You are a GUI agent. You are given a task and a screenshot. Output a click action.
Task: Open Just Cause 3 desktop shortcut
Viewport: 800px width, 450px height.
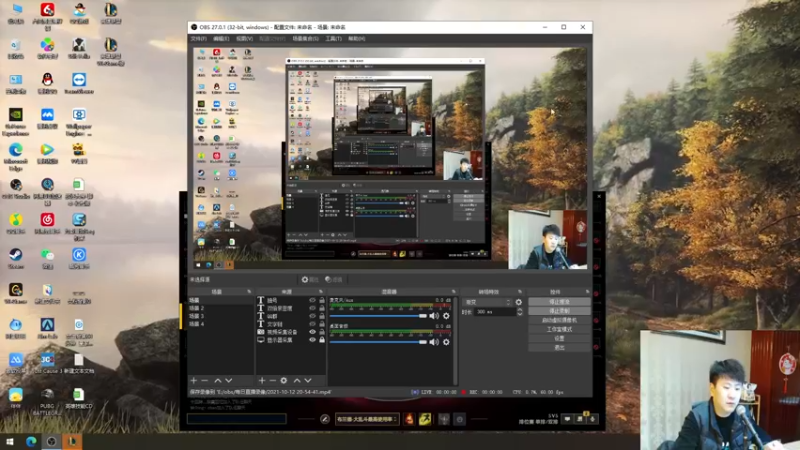pos(47,363)
